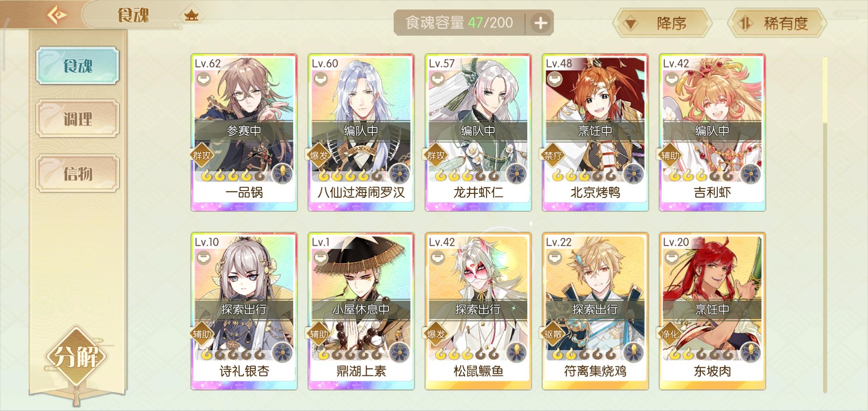Screen dimensions: 868x411
Task: Click the vertical scrollbar at right
Action: click(825, 225)
